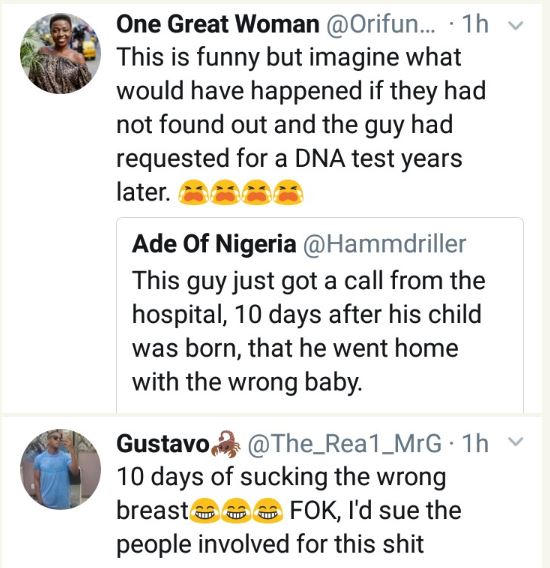Click the One Great Woman display name
Image resolution: width=550 pixels, height=568 pixels.
coord(218,25)
